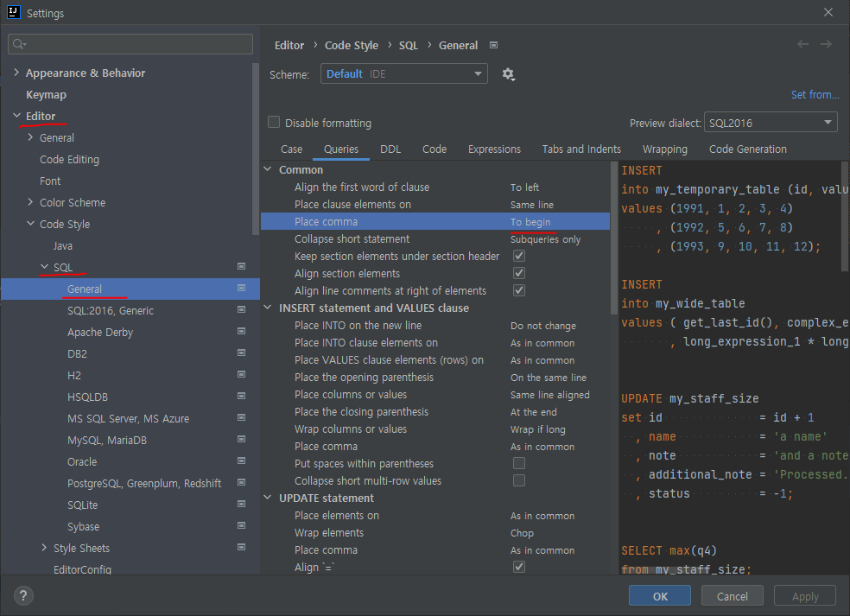Expand Appearance & Behavior in the tree
850x616 pixels.
click(16, 72)
